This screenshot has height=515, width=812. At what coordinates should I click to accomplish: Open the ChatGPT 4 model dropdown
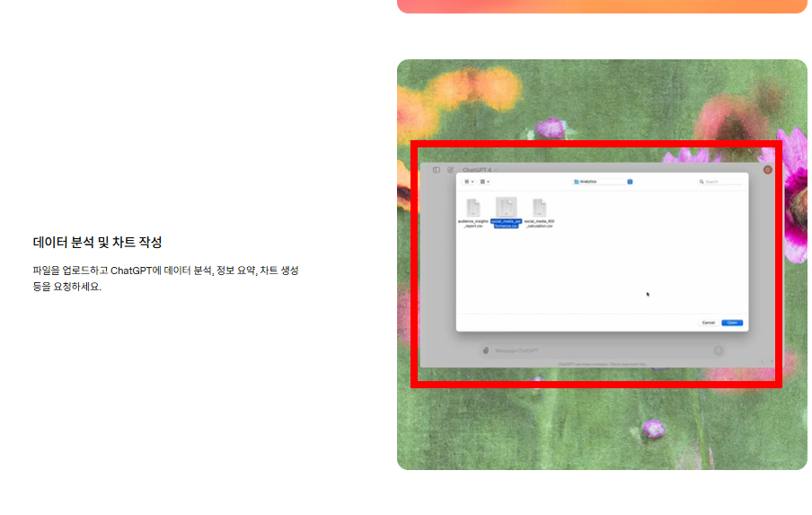click(480, 170)
